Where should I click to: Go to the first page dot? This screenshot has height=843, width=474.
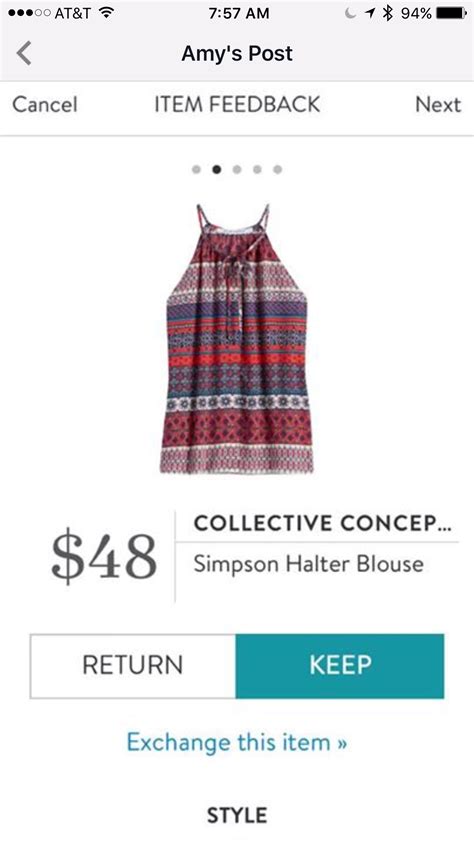point(196,169)
